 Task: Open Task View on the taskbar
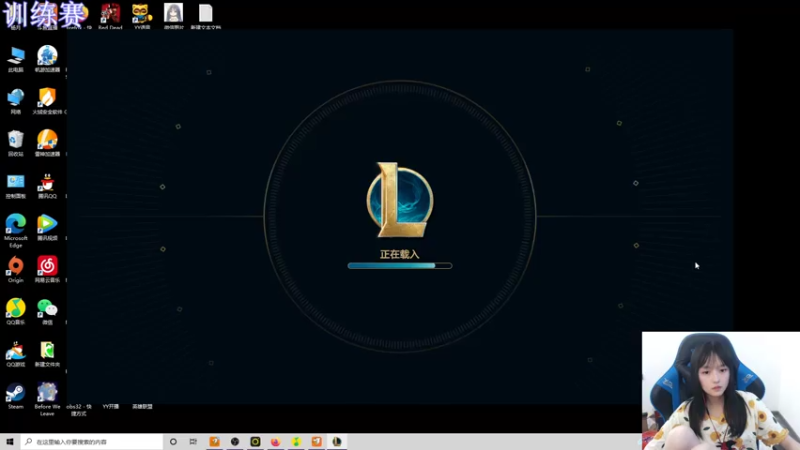pos(193,441)
